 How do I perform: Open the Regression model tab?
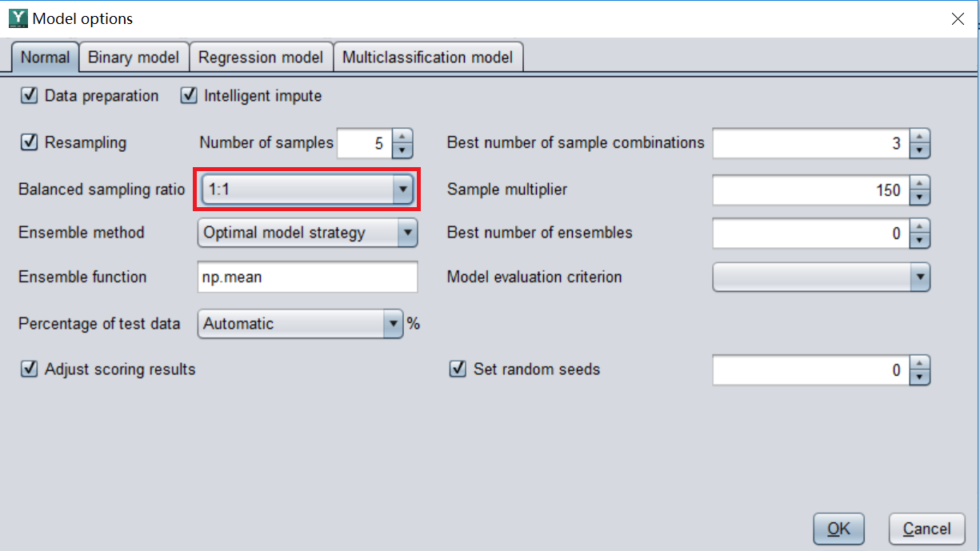pyautogui.click(x=261, y=58)
